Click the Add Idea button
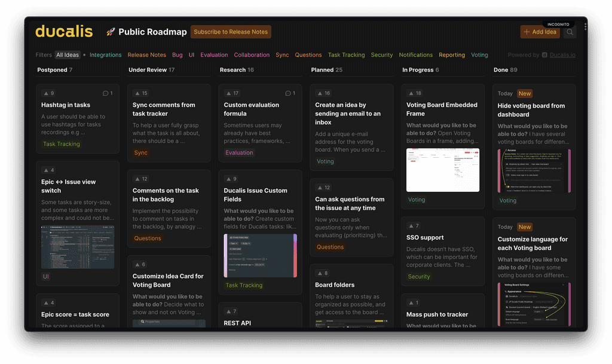 coord(540,32)
